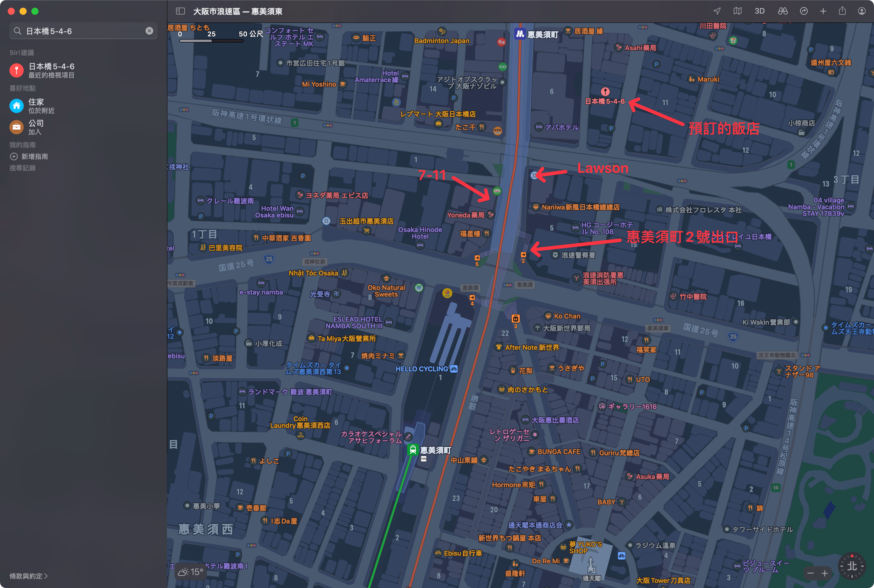
Task: Open the map mode selector icon
Action: (x=738, y=11)
